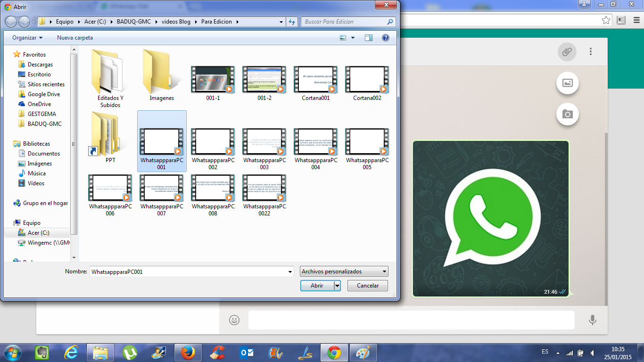
Task: Click the microphone voice message icon
Action: click(x=593, y=320)
